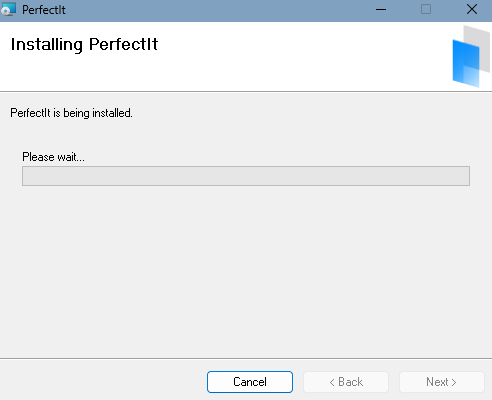Click the disabled Next button
The height and width of the screenshot is (400, 492).
(442, 382)
